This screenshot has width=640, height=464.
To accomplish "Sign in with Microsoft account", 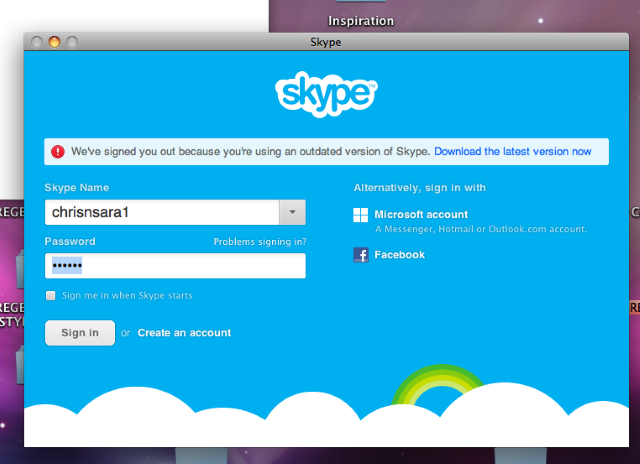I will tap(421, 214).
